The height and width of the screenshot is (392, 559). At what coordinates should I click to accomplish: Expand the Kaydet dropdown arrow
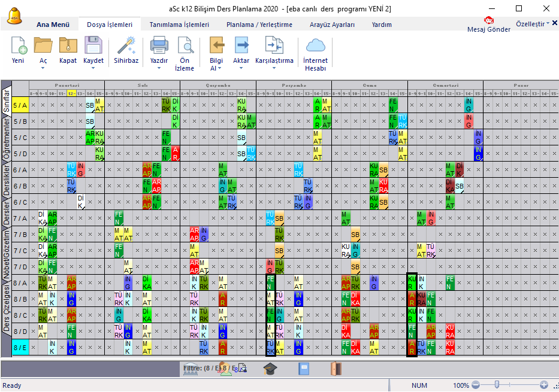pos(93,68)
